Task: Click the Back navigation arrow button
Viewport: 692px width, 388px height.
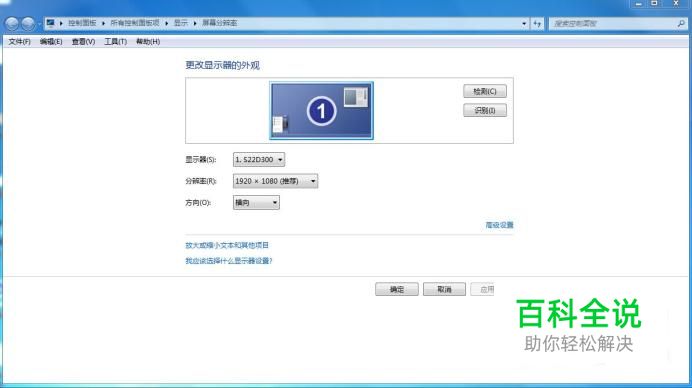Action: click(12, 23)
